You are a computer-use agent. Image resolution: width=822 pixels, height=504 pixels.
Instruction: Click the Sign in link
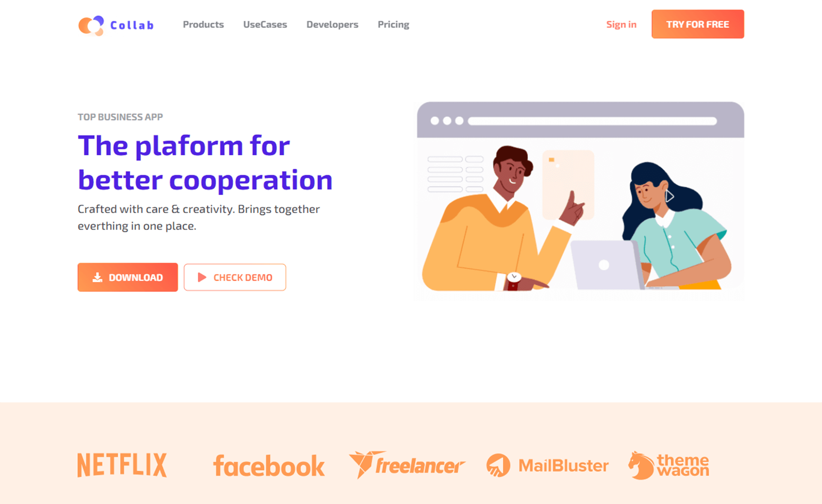tap(621, 24)
